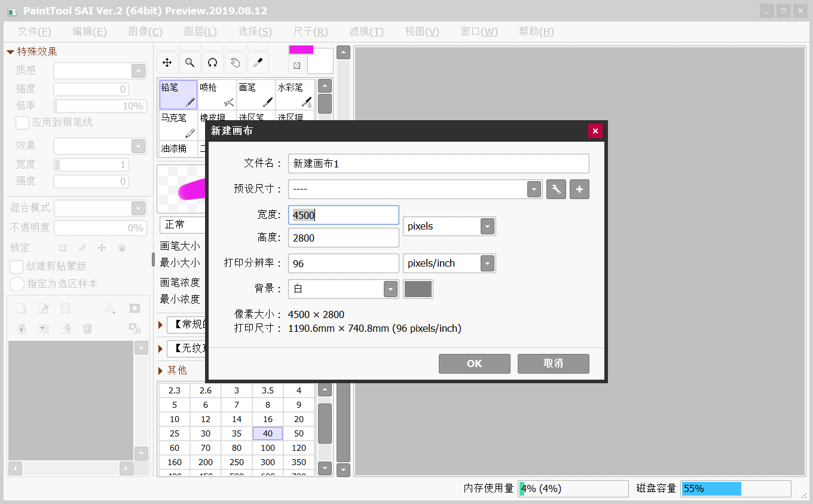The image size is (813, 504).
Task: Select brush size 100
Action: [268, 448]
